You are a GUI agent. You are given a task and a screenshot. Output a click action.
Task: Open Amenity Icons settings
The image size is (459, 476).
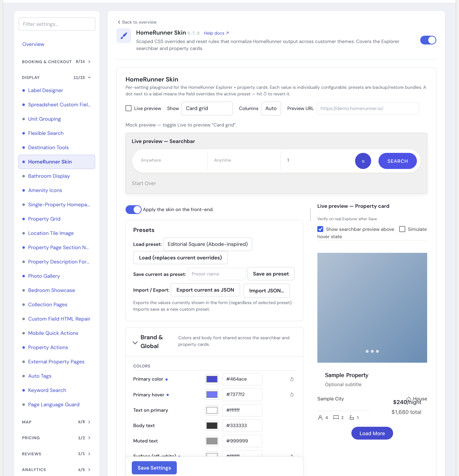click(x=45, y=190)
